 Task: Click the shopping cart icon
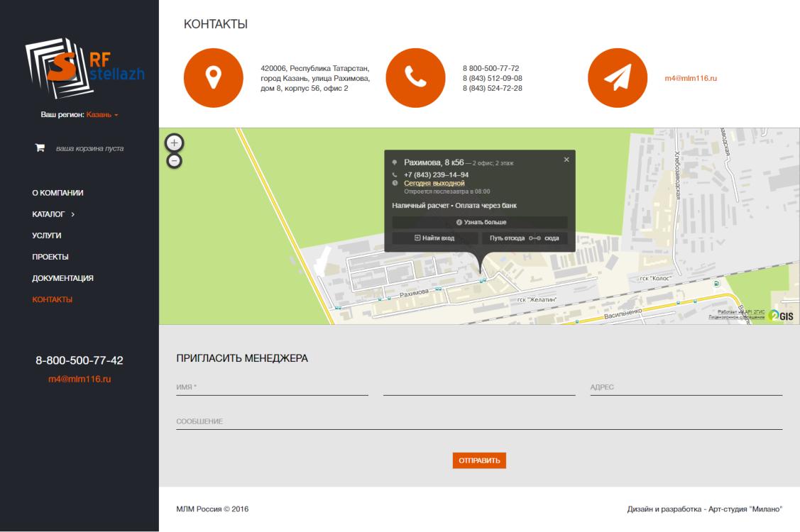click(x=40, y=148)
